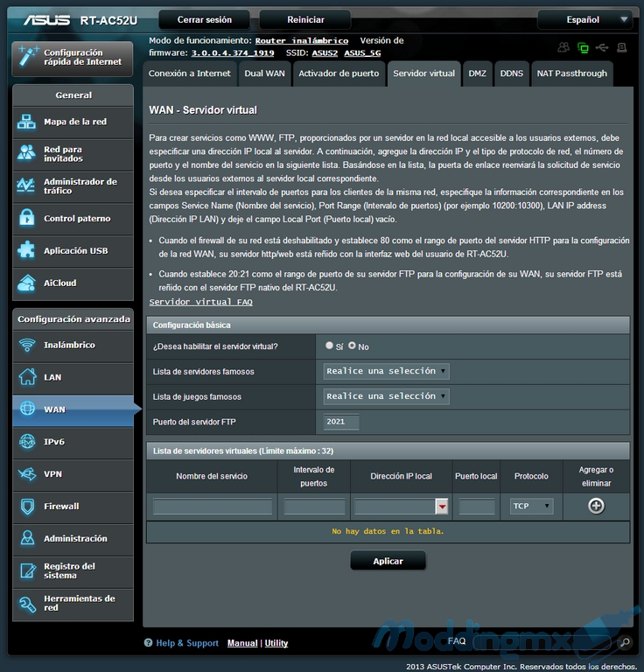This screenshot has height=672, width=644.
Task: Click the ASUS2 SSID link
Action: click(325, 53)
